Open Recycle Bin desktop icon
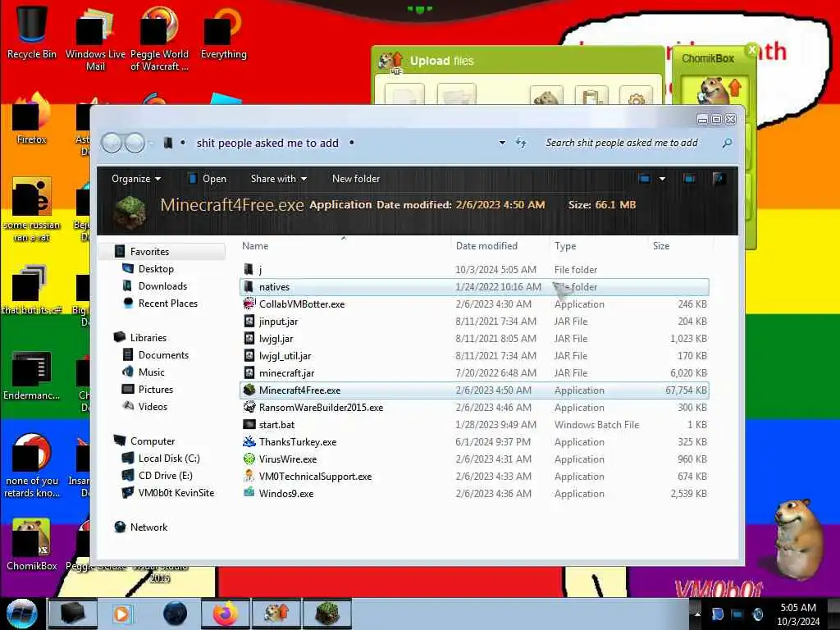The image size is (840, 630). 32,32
